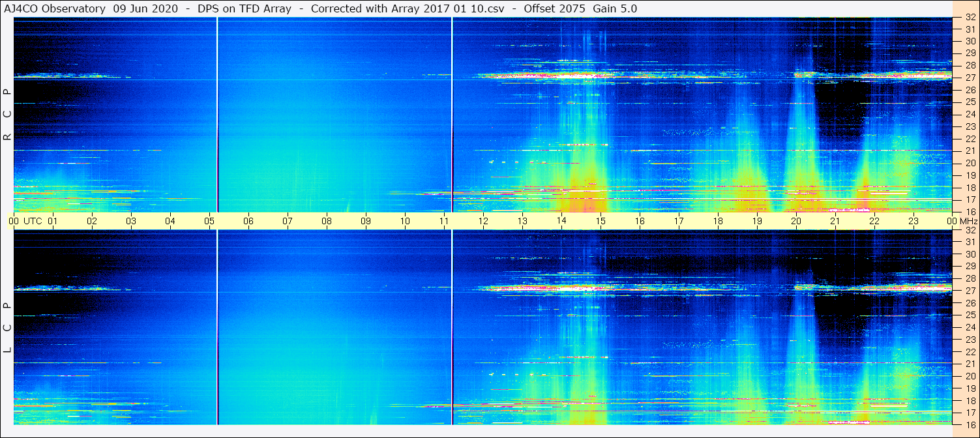Click 'Corrected with Array 2017 01 10.csv' text
Image resolution: width=980 pixels, height=438 pixels.
click(408, 9)
